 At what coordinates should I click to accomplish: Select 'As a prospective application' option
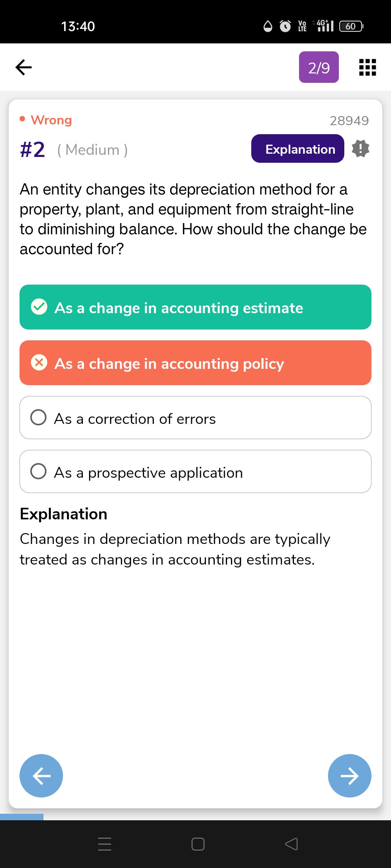(x=195, y=472)
